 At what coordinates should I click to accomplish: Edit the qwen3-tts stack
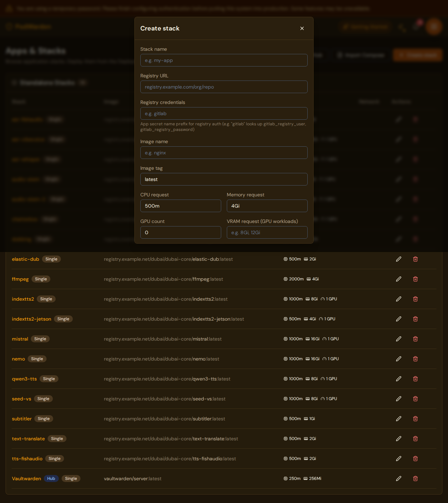[x=399, y=379]
